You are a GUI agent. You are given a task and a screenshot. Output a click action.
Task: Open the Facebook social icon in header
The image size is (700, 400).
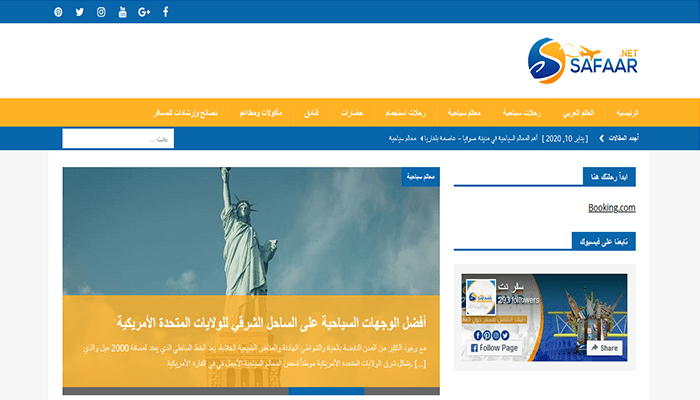click(x=166, y=12)
